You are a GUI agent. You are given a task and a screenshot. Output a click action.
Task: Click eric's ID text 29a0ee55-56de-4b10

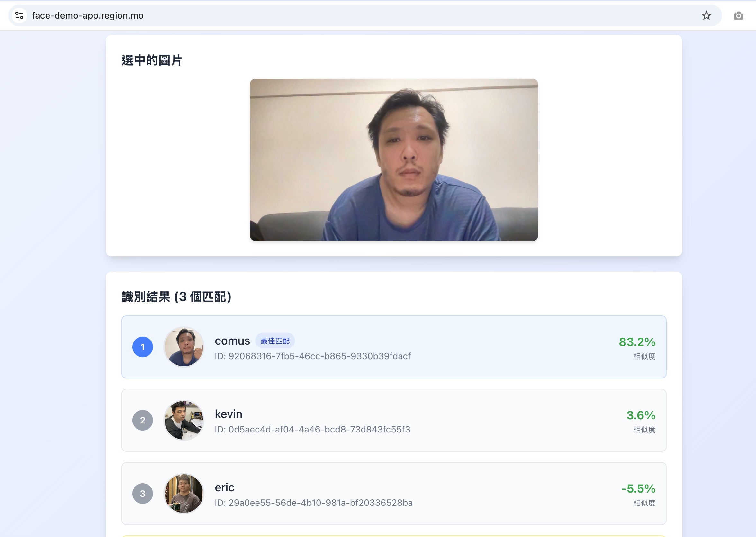tap(313, 502)
